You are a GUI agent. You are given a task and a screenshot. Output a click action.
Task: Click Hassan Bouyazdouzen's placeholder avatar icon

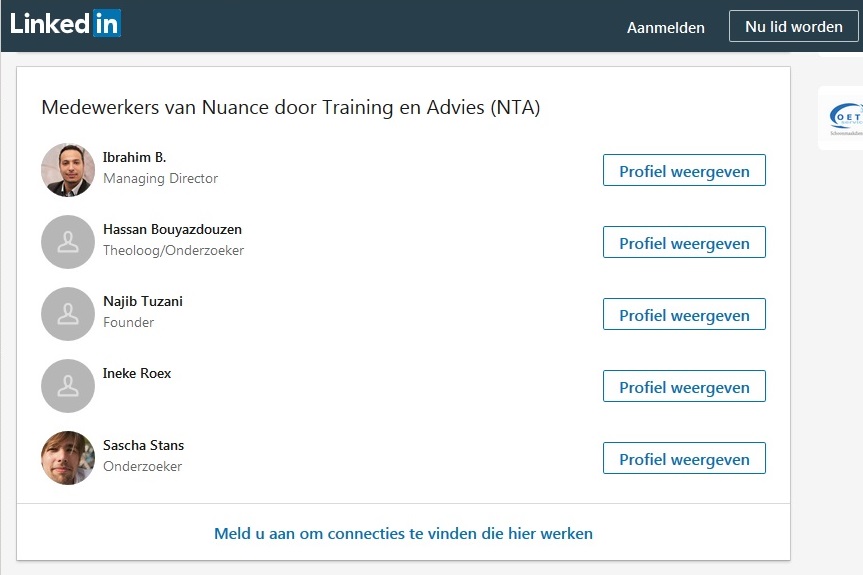pos(68,242)
